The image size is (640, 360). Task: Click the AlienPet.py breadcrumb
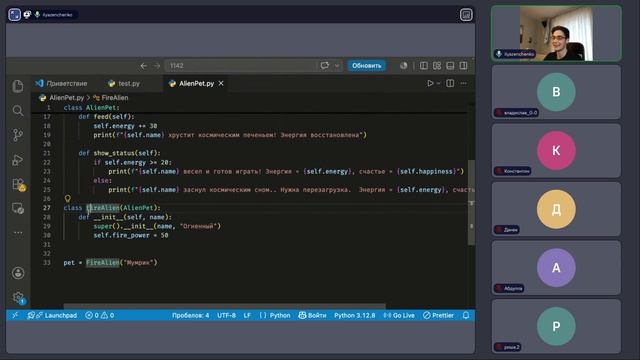(62, 98)
